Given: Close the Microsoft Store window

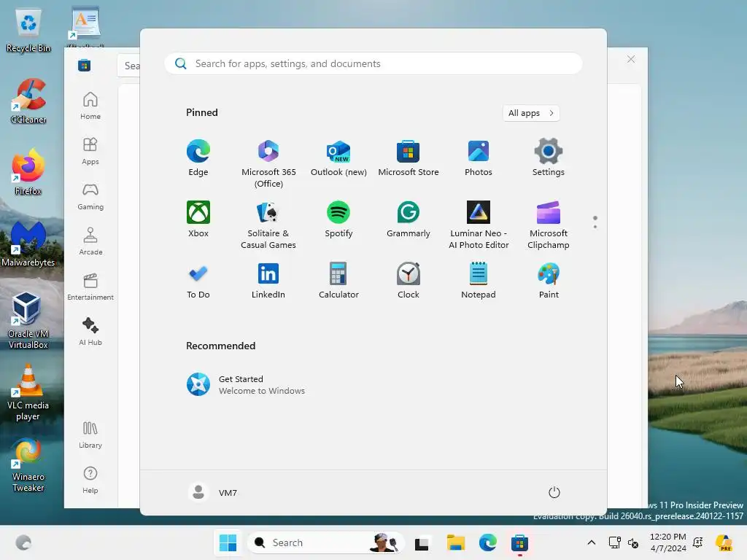Looking at the screenshot, I should click(x=631, y=59).
